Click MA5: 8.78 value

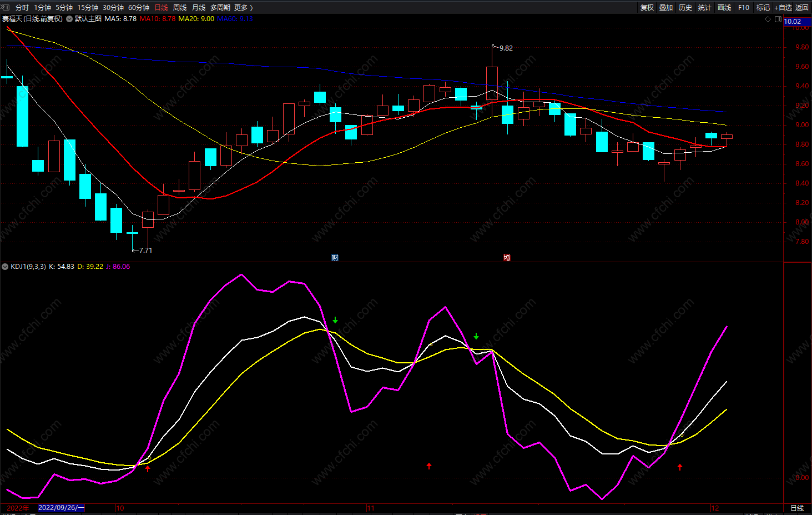click(x=120, y=18)
